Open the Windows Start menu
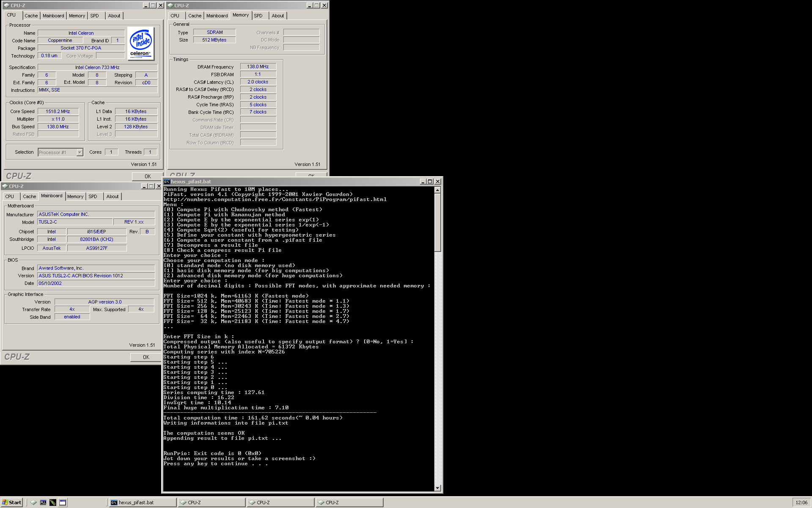 (x=11, y=502)
